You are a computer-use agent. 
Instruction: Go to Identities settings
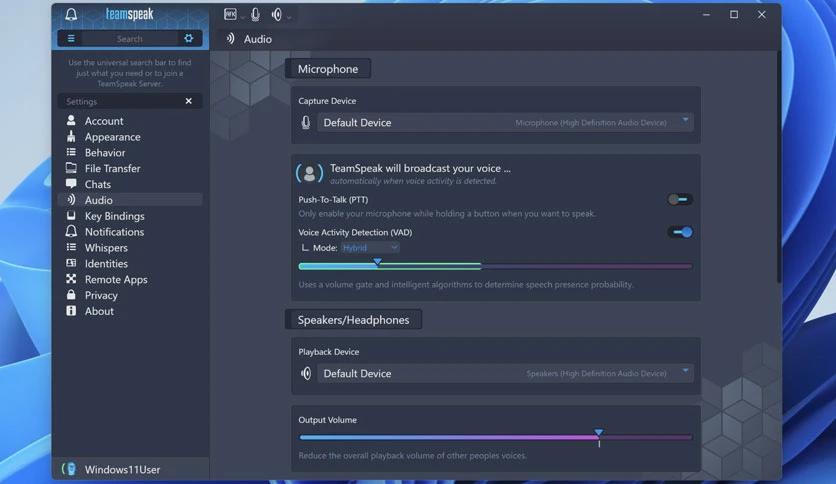coord(106,263)
